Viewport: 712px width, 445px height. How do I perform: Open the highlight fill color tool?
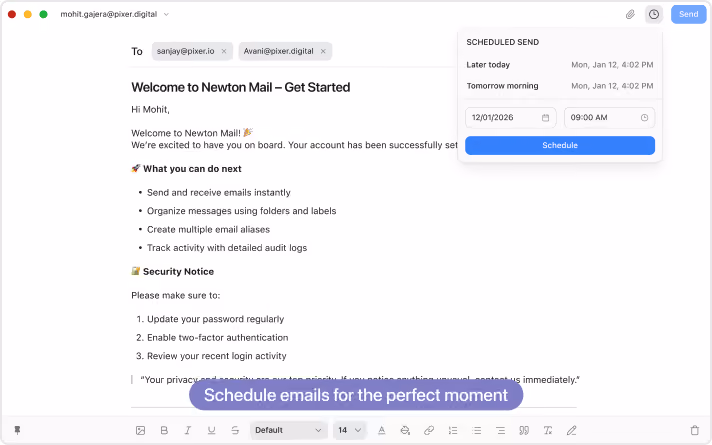pos(405,430)
